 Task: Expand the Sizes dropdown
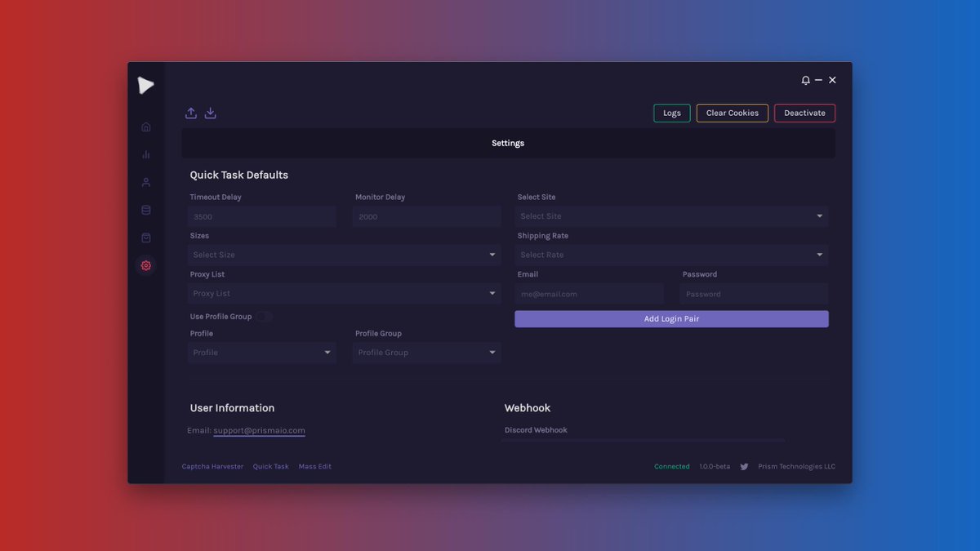click(x=345, y=255)
